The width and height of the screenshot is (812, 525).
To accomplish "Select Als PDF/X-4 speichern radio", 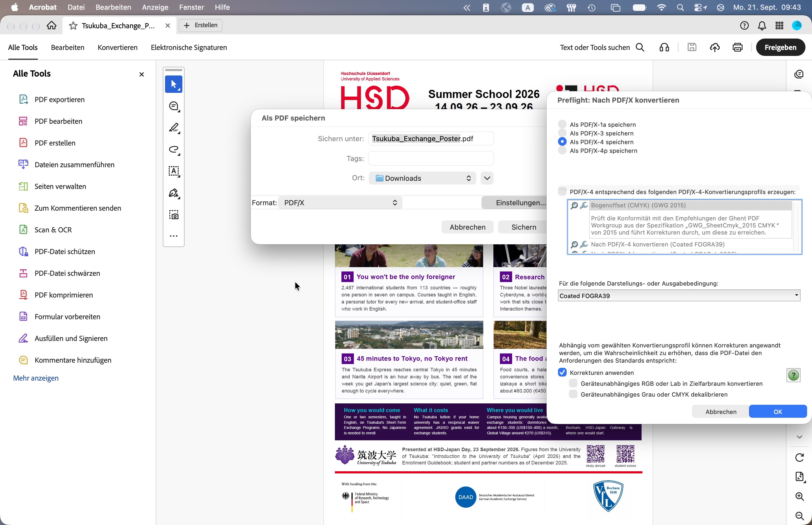I will tap(562, 141).
